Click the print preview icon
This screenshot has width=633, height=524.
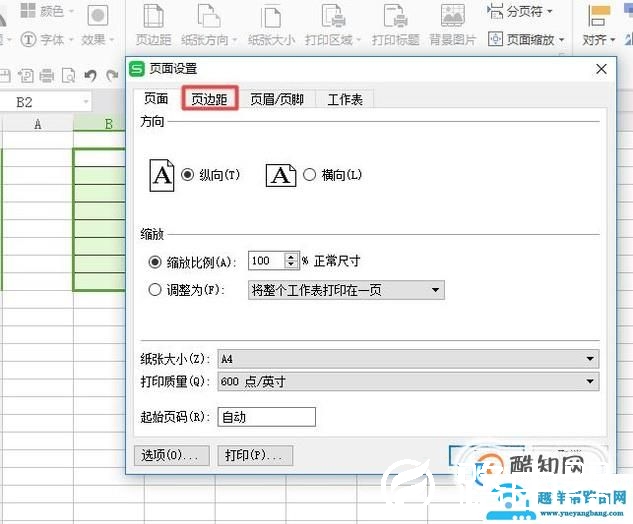pos(68,75)
